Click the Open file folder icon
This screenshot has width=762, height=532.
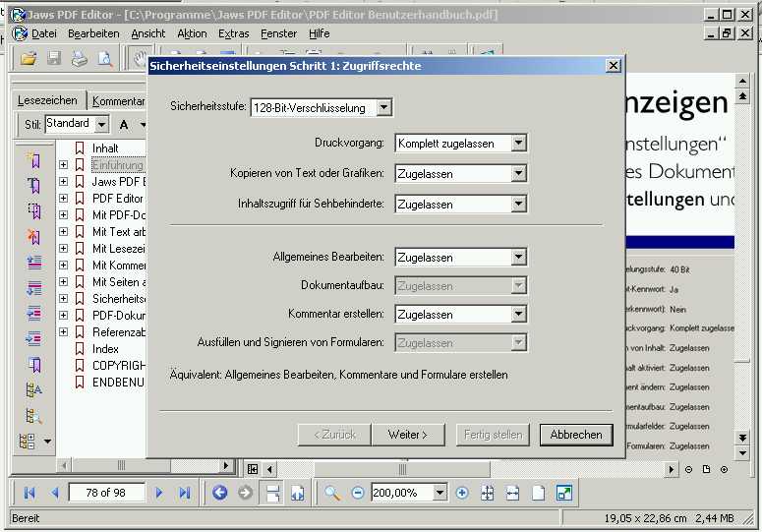(29, 59)
